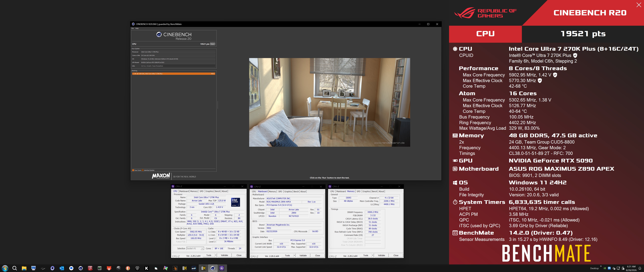Open the red bear app on taskbar
This screenshot has width=644, height=272.
click(x=109, y=268)
